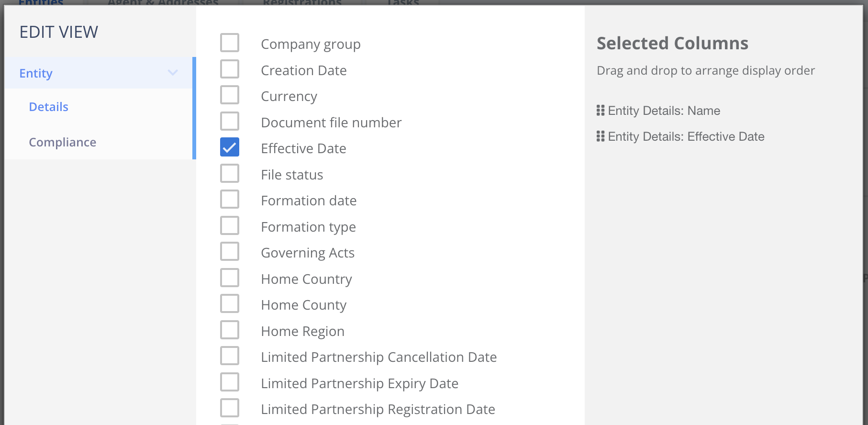Check Limited Partnership Cancellation Date box
The image size is (868, 425).
[x=230, y=356]
